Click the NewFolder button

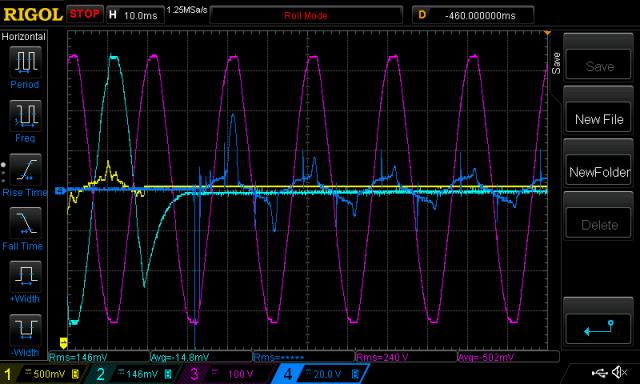click(x=598, y=172)
